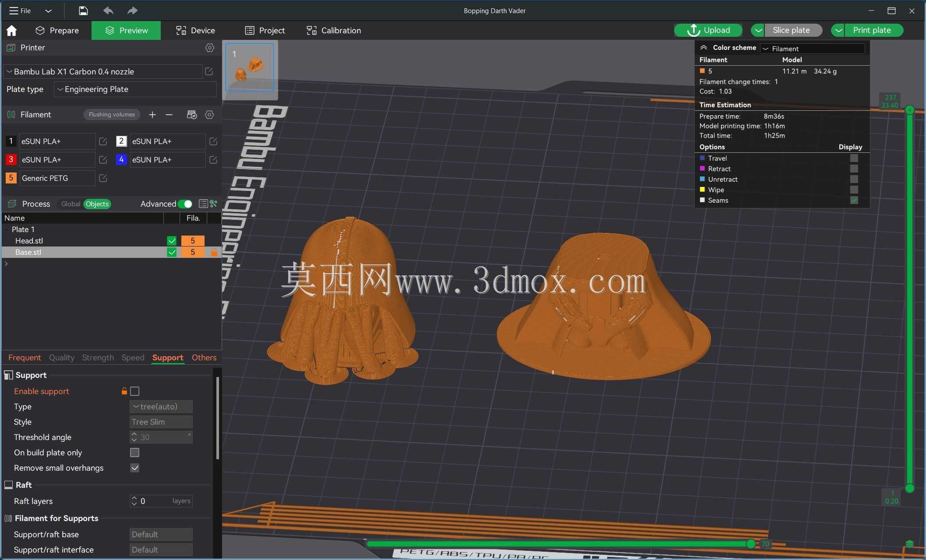Click the upper handle of vertical layer slider
This screenshot has height=560, width=926.
click(910, 110)
